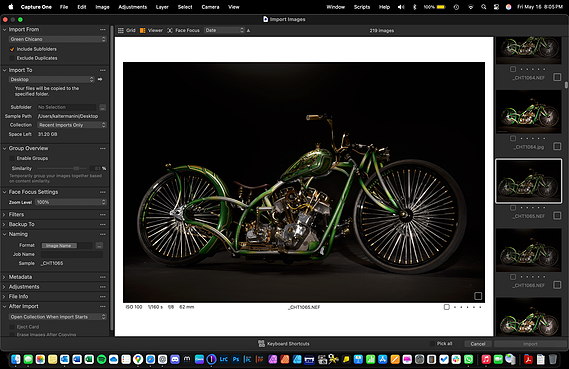Open After Import panel options menu
Screen dimensions: 569x369
[103, 307]
